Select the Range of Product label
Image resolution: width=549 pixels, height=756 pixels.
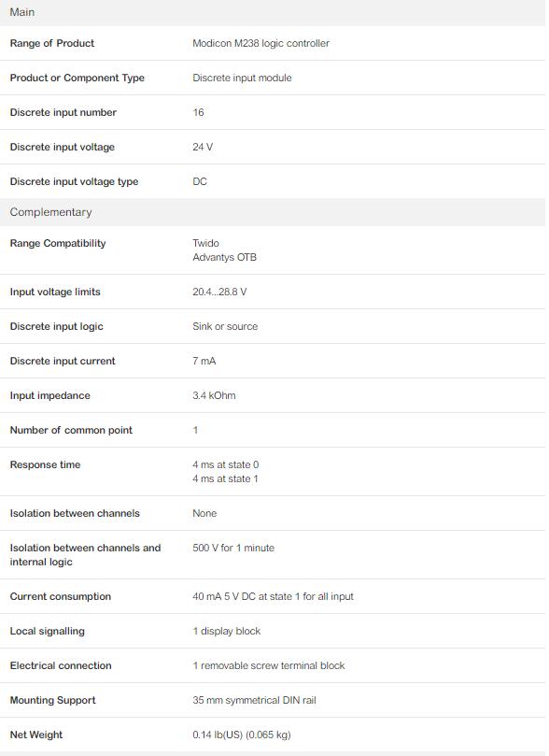click(52, 43)
